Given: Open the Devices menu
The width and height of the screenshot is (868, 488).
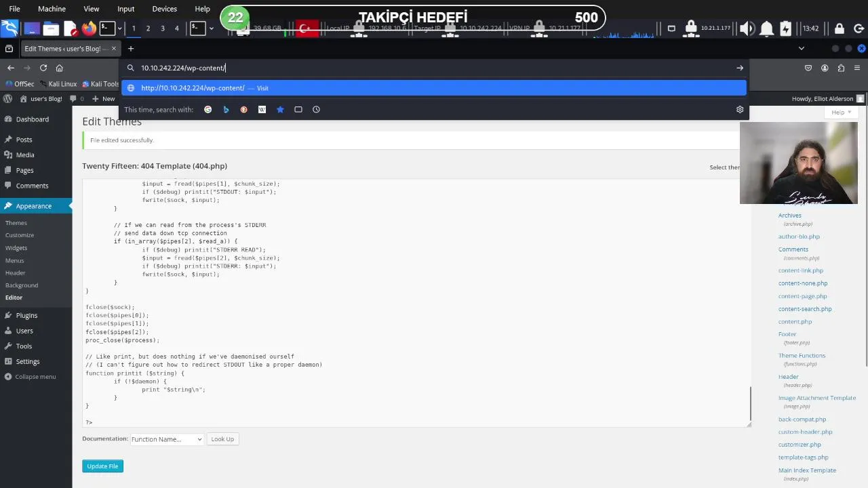Looking at the screenshot, I should coord(164,9).
